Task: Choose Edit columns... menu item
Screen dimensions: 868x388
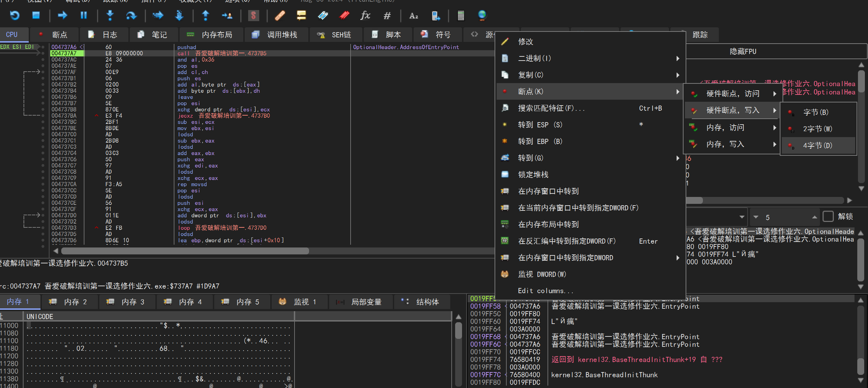Action: point(590,291)
